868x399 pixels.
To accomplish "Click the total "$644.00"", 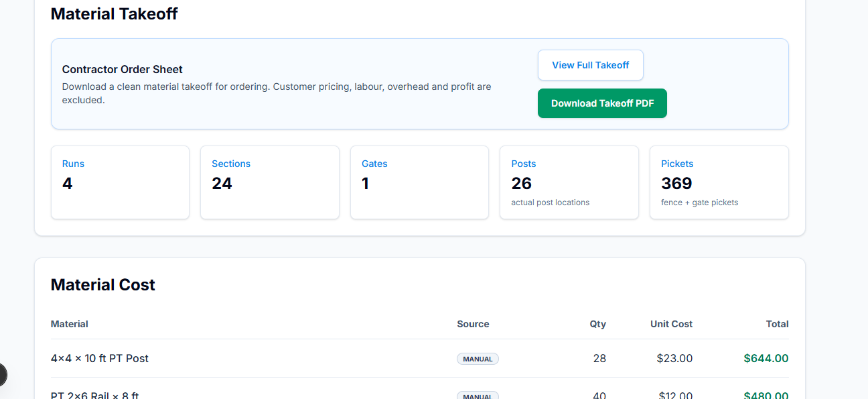I will (x=766, y=358).
